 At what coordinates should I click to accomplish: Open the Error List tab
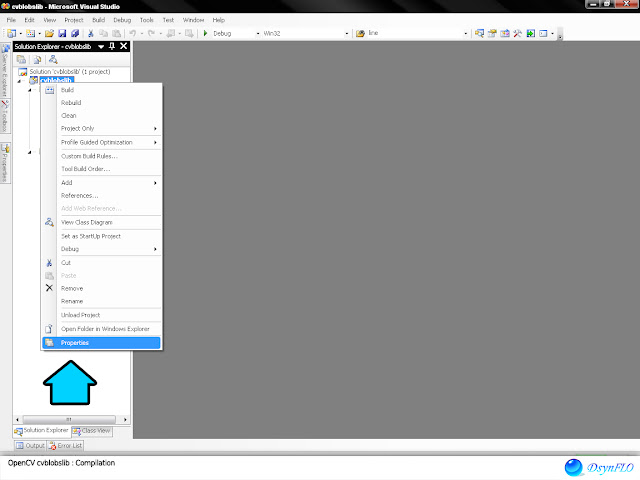(x=65, y=446)
